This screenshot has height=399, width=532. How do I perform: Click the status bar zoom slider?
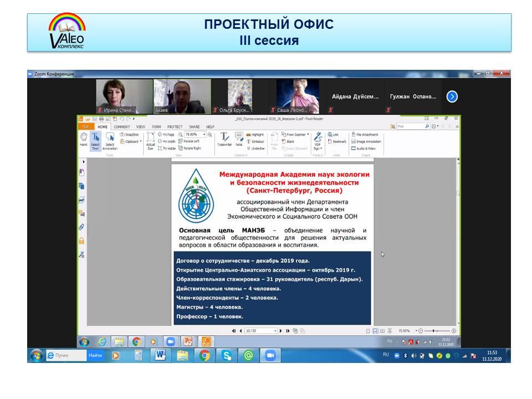(437, 331)
